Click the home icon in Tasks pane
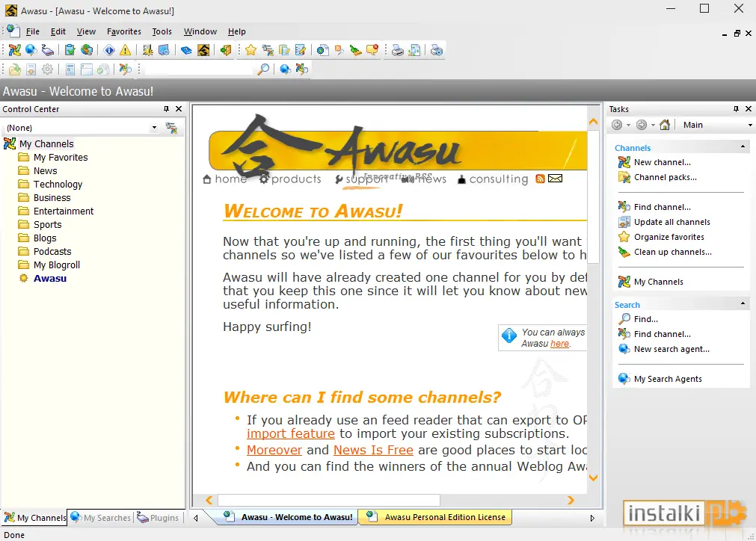 pyautogui.click(x=665, y=125)
